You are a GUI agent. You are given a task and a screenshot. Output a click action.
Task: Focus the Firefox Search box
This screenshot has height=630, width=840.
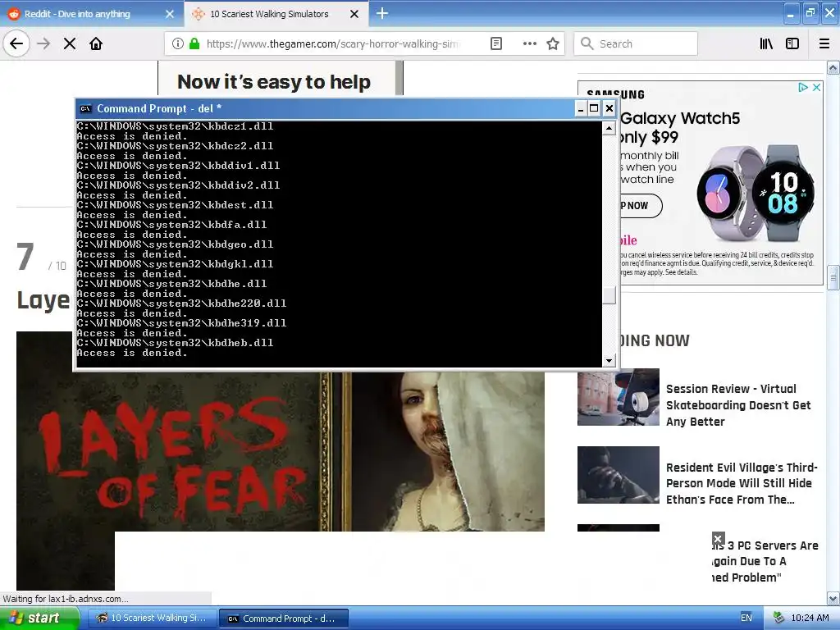[x=636, y=43]
